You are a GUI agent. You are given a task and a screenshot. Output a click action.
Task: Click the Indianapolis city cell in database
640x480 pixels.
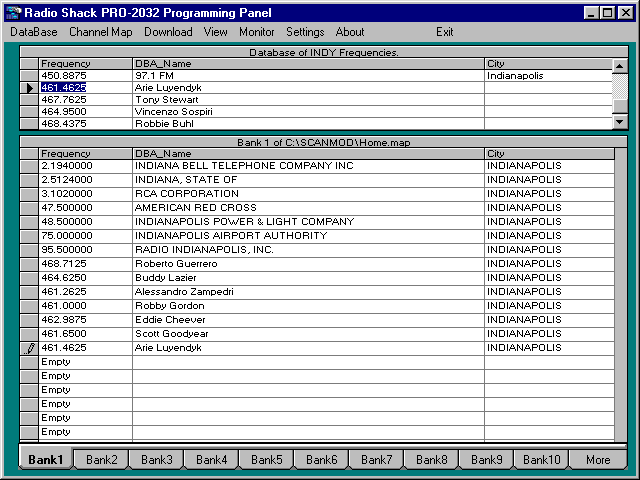coord(548,76)
